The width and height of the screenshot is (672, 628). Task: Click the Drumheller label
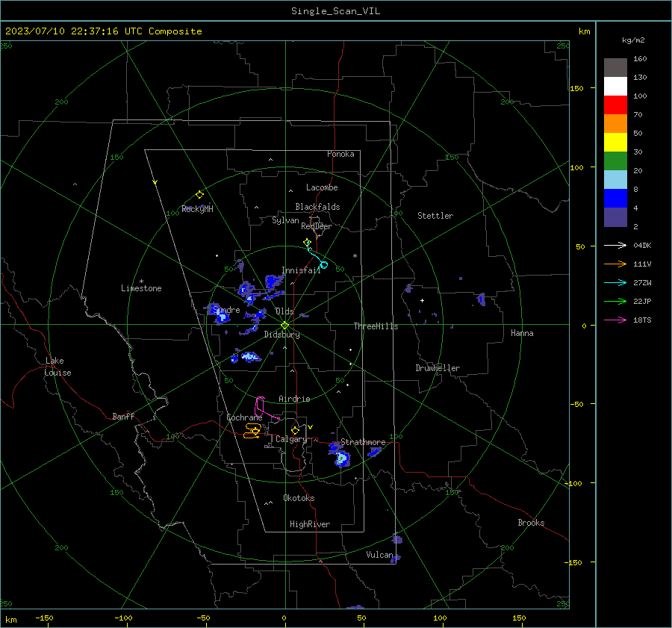tap(438, 368)
